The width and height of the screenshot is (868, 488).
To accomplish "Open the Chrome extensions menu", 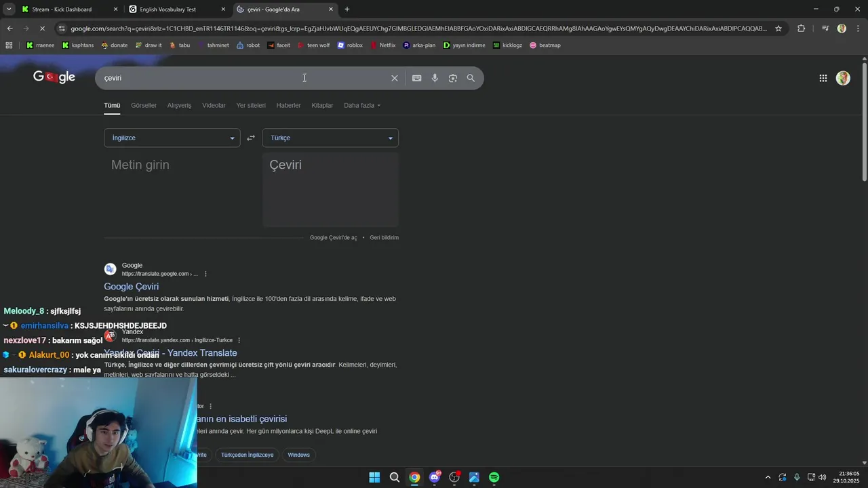I will tap(801, 28).
